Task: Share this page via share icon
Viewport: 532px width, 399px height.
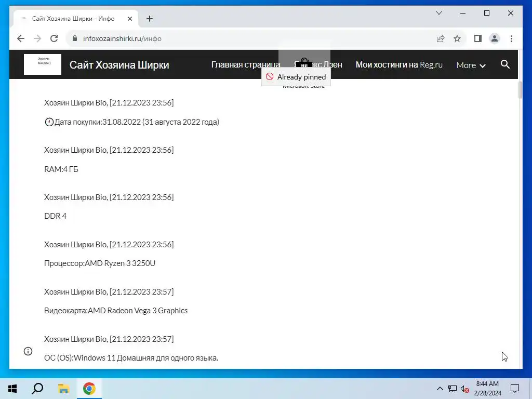Action: [x=441, y=38]
